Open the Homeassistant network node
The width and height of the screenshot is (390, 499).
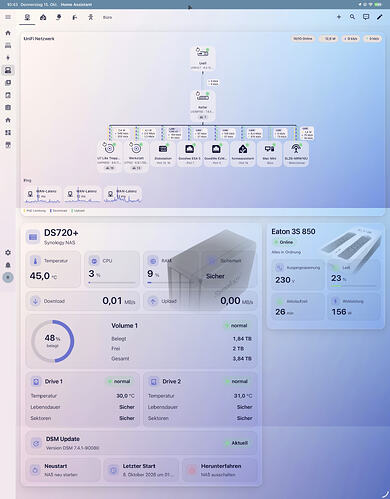pyautogui.click(x=243, y=153)
